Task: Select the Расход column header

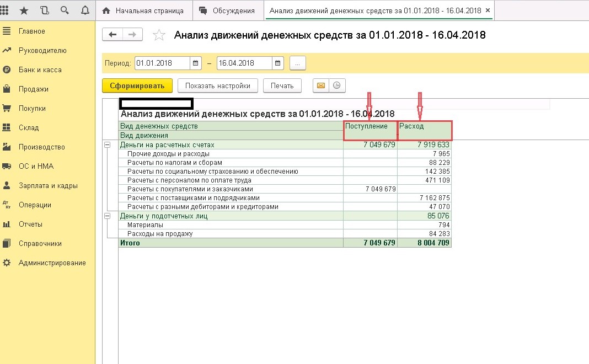Action: tap(425, 131)
